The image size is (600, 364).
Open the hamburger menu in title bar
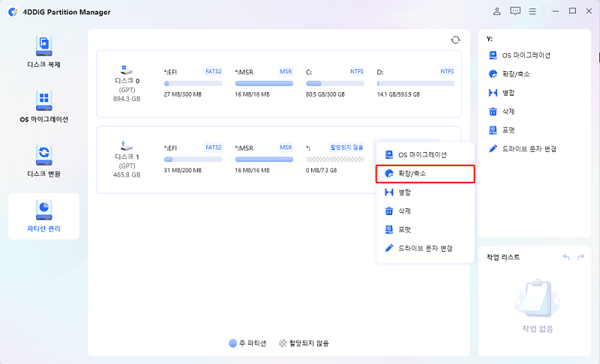532,11
